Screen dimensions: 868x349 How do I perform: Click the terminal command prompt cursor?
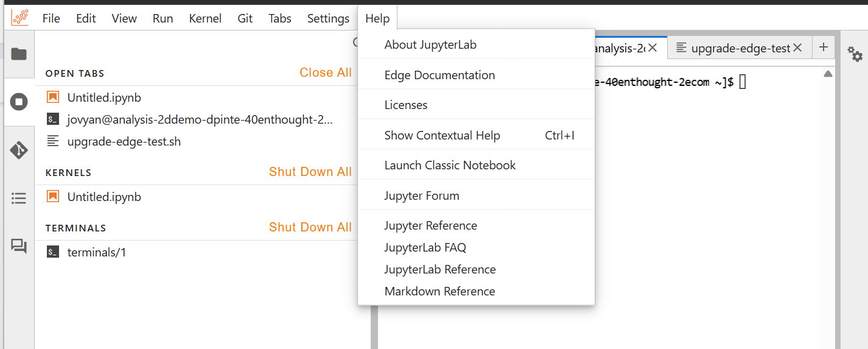click(742, 82)
